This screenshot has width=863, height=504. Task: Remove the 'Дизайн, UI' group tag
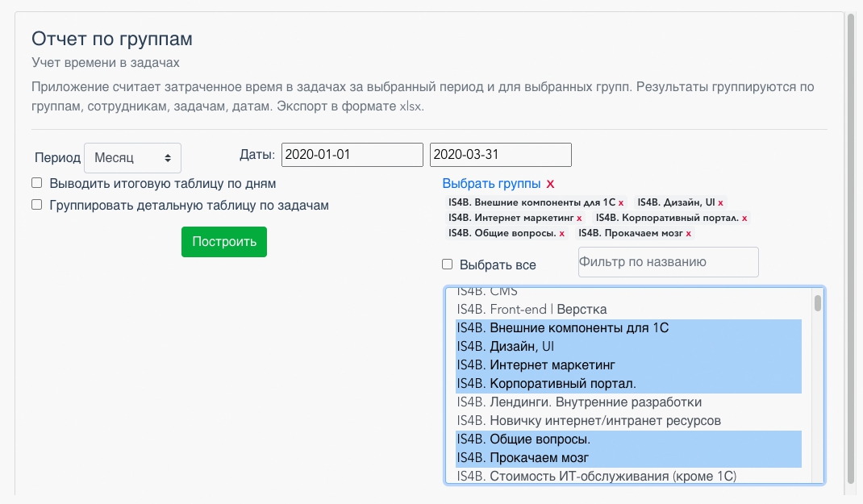720,203
